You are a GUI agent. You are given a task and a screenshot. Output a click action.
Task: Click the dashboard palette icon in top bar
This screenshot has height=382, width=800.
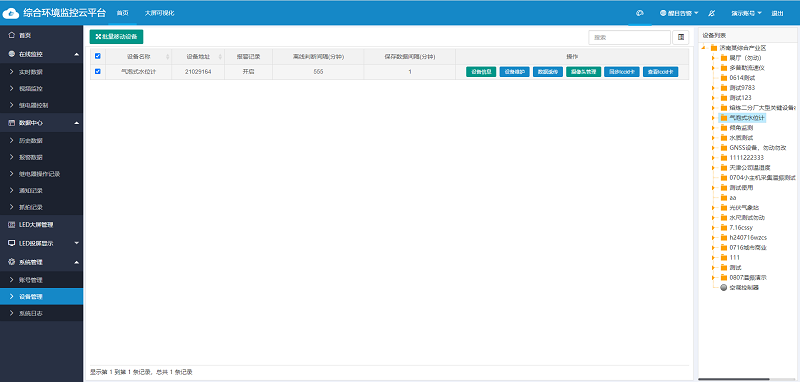[639, 13]
